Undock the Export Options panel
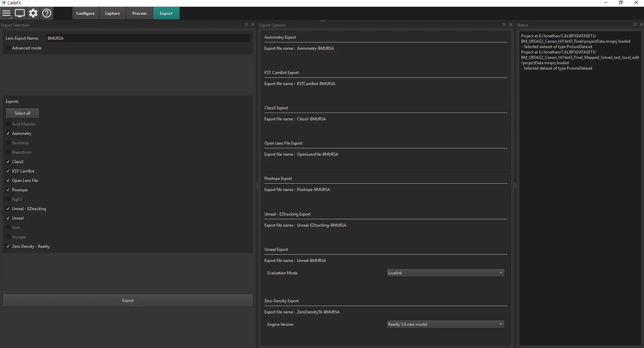This screenshot has width=644, height=348. click(504, 25)
